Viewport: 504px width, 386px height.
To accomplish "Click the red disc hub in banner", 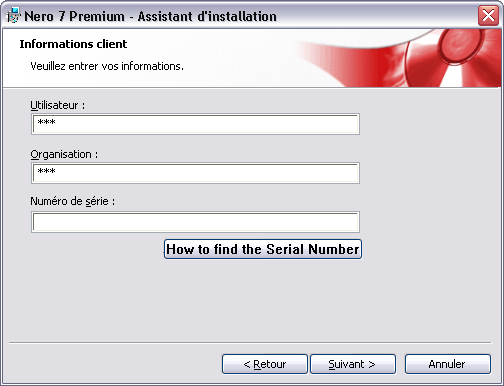I will [459, 46].
